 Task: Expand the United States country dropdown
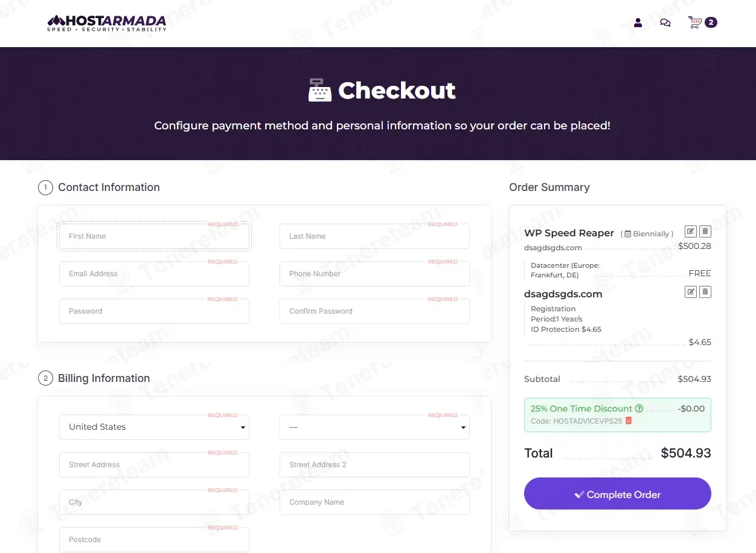(154, 427)
